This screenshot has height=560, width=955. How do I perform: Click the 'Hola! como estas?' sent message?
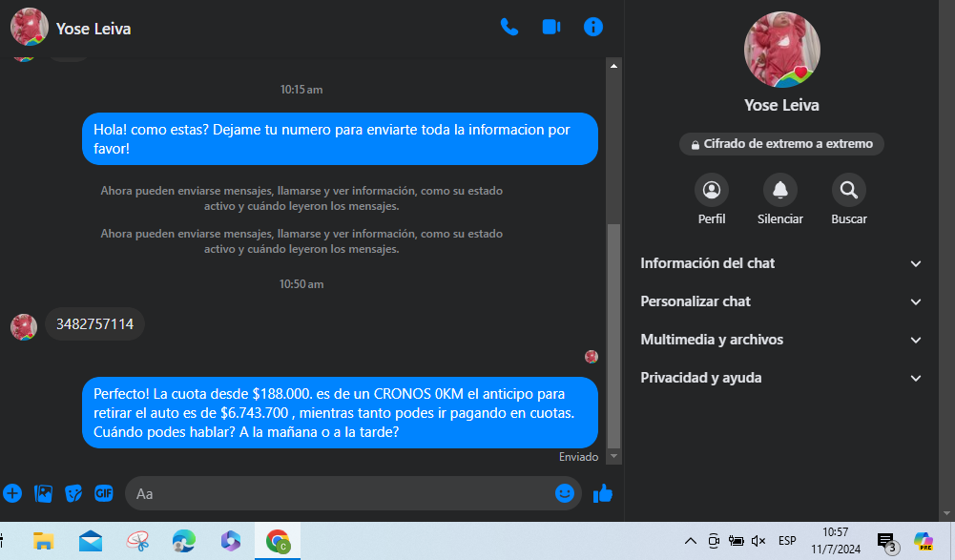(x=340, y=139)
